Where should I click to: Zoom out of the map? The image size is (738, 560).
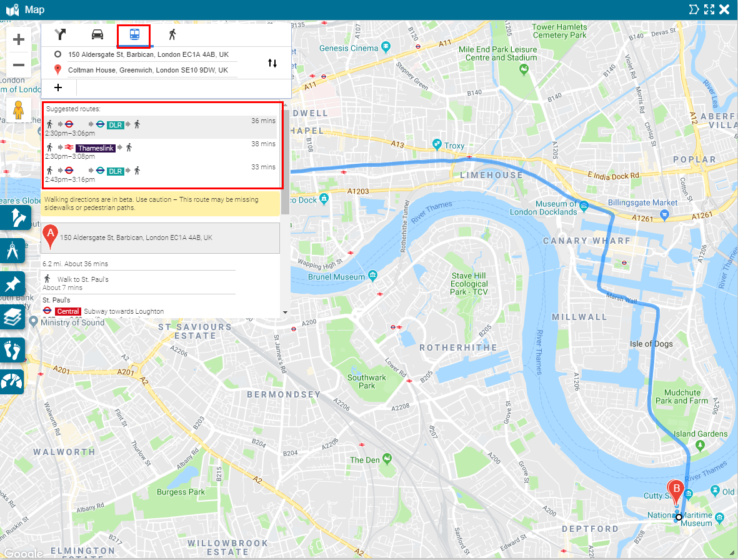click(x=19, y=65)
